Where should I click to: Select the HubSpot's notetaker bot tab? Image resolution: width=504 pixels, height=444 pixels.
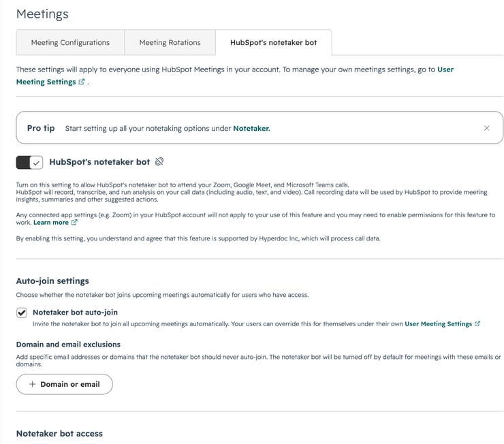coord(274,42)
